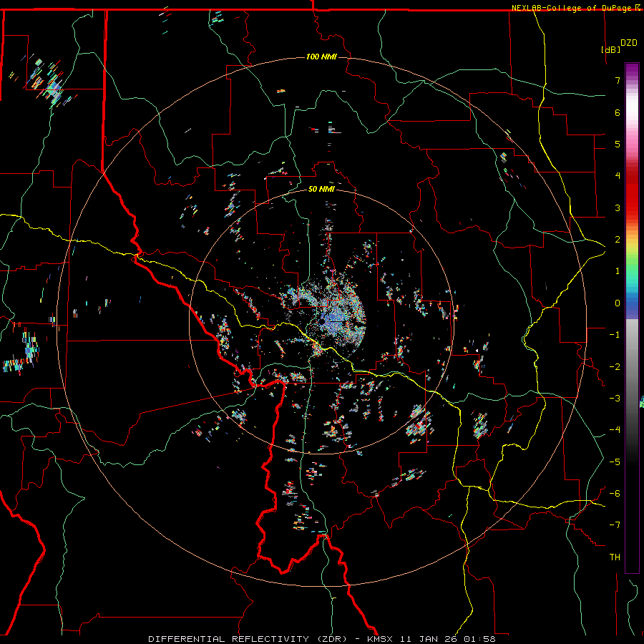Click the legend value 7
Viewport: 644px width, 644px height.
[x=618, y=80]
